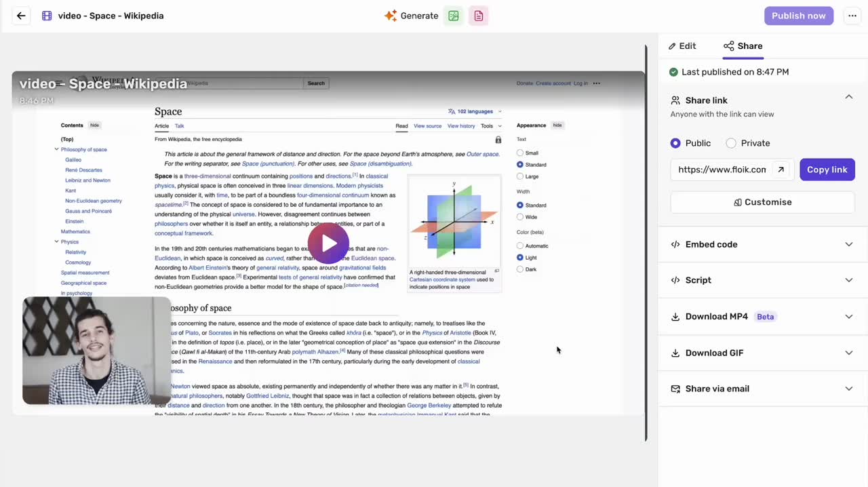The image size is (868, 487).
Task: Open the green image generate icon
Action: [454, 16]
